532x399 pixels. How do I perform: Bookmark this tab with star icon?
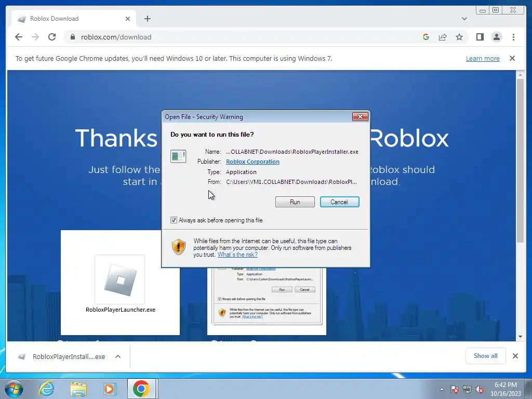[x=459, y=37]
